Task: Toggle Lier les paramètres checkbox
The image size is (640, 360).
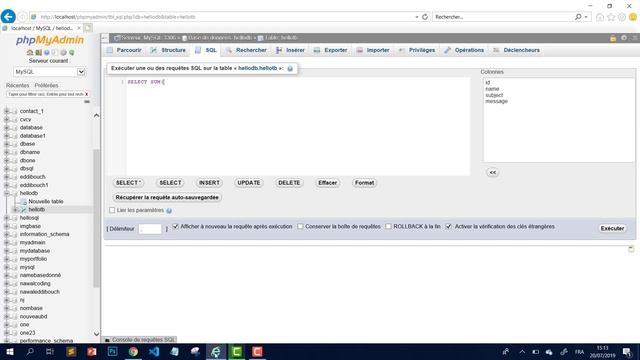Action: (112, 210)
